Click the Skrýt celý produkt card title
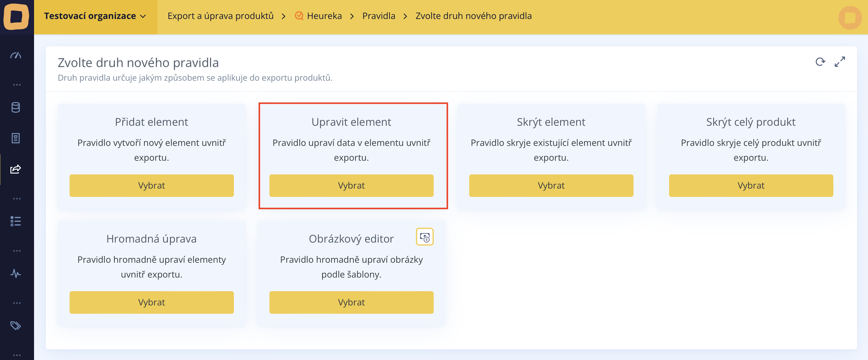This screenshot has width=868, height=360. pos(750,122)
